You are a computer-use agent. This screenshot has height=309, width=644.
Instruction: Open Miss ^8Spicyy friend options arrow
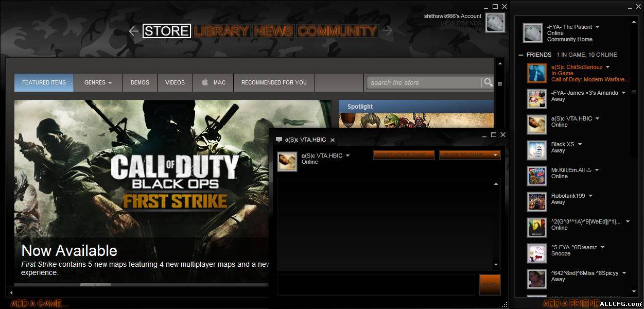624,273
